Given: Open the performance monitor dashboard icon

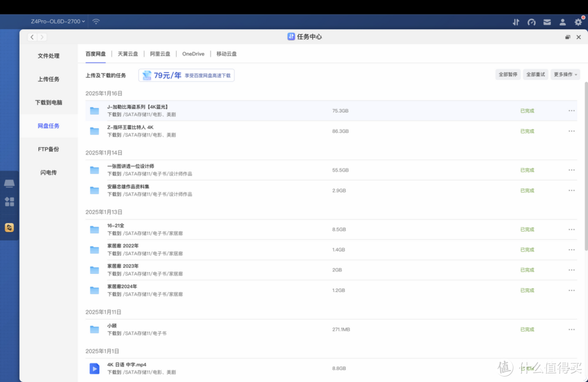Looking at the screenshot, I should 531,22.
